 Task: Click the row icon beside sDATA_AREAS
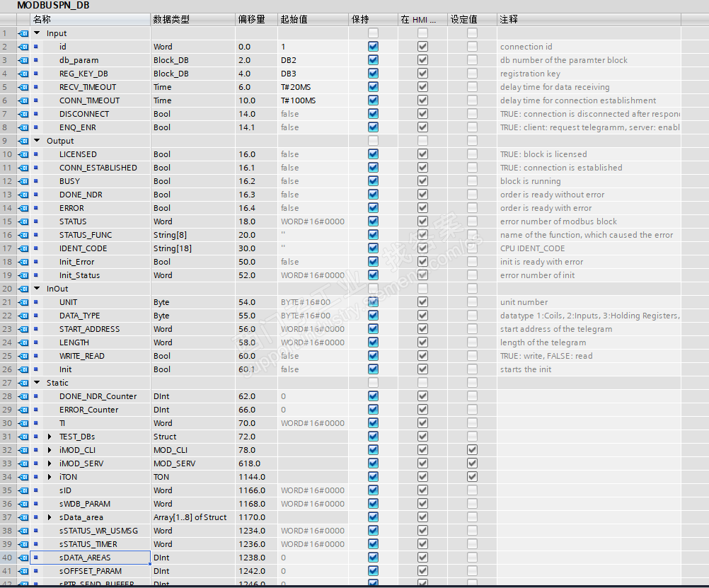coord(23,558)
